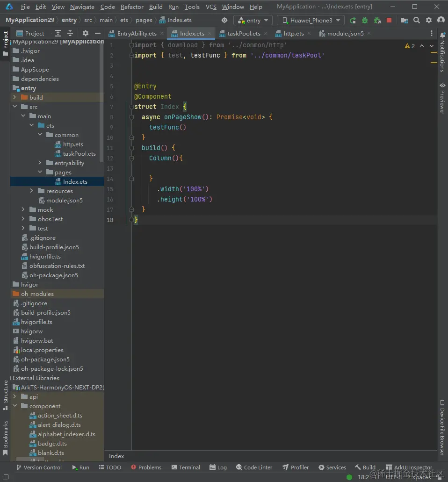Open the entry run configuration dropdown
The width and height of the screenshot is (448, 482).
(x=253, y=21)
